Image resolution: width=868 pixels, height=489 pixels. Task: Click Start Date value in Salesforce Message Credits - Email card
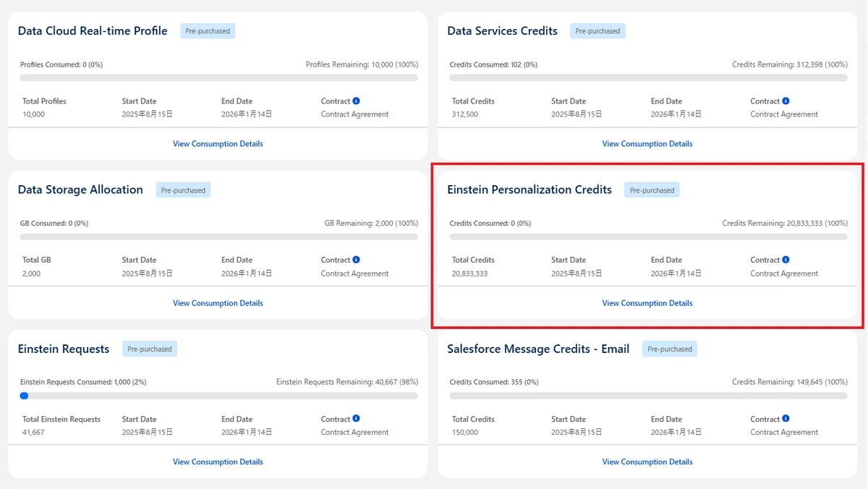[577, 432]
